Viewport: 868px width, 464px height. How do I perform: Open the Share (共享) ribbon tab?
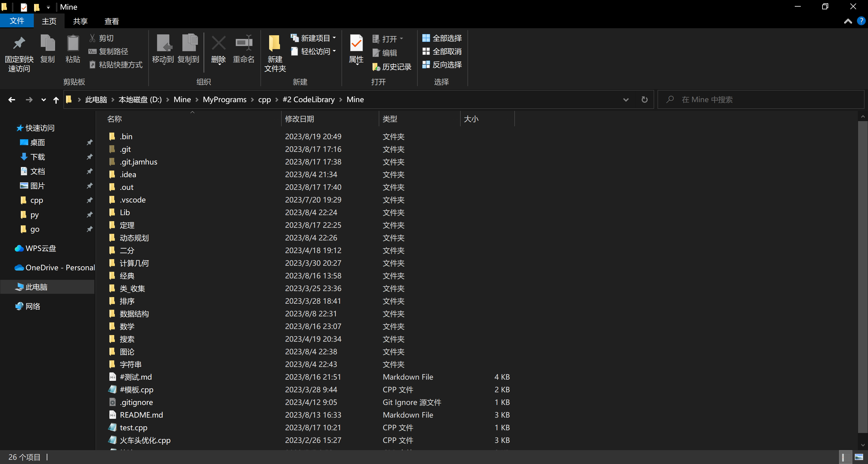(80, 21)
